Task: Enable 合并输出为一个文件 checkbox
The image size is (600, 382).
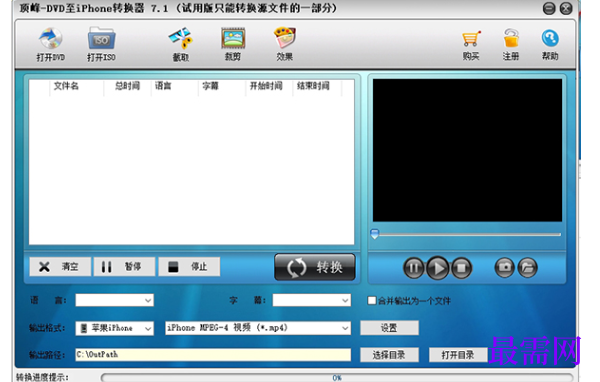Action: pyautogui.click(x=372, y=300)
